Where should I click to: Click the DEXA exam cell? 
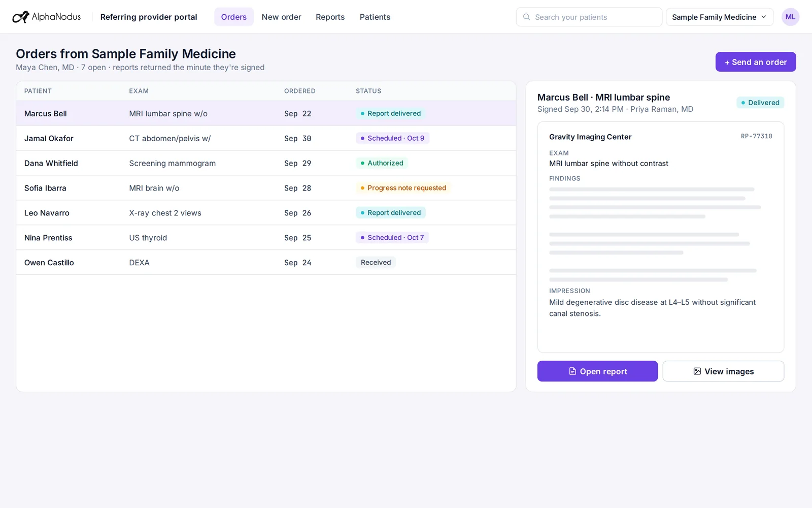point(139,263)
